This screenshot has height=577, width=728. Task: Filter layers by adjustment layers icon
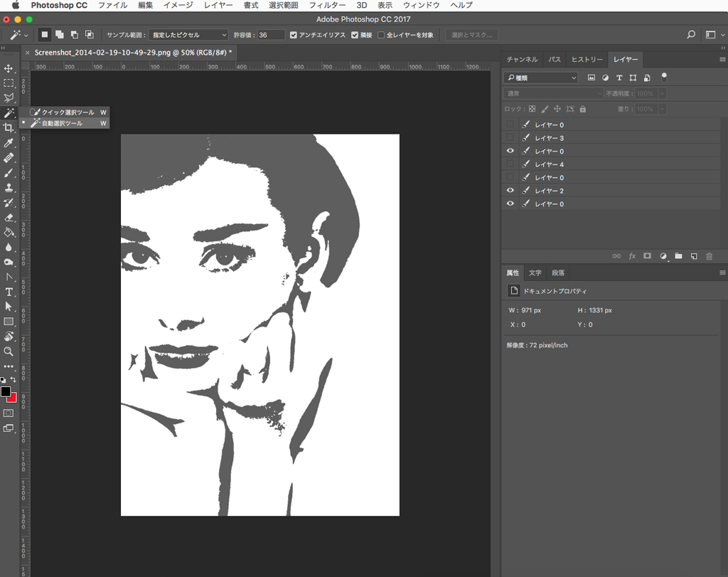tap(606, 78)
